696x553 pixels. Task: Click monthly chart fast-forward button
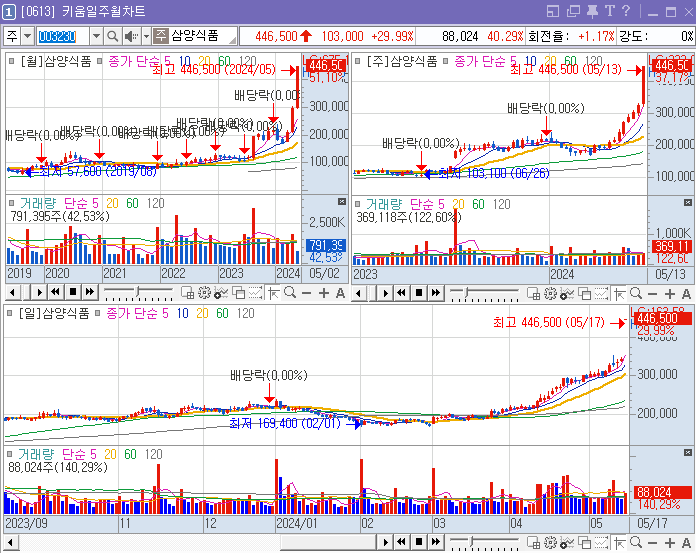pyautogui.click(x=90, y=292)
